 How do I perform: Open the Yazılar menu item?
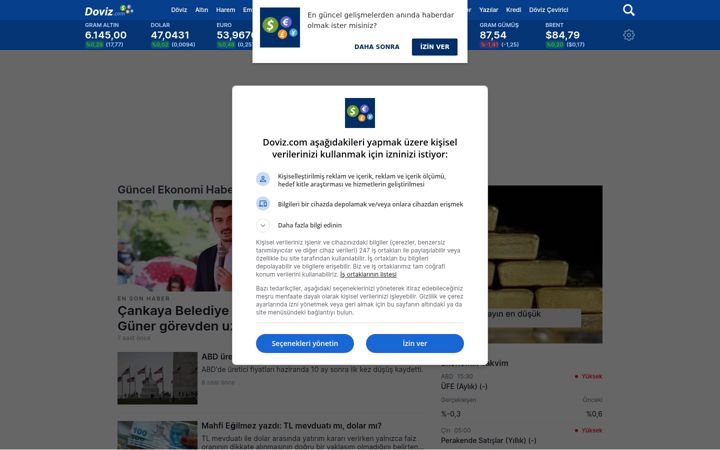tap(489, 10)
